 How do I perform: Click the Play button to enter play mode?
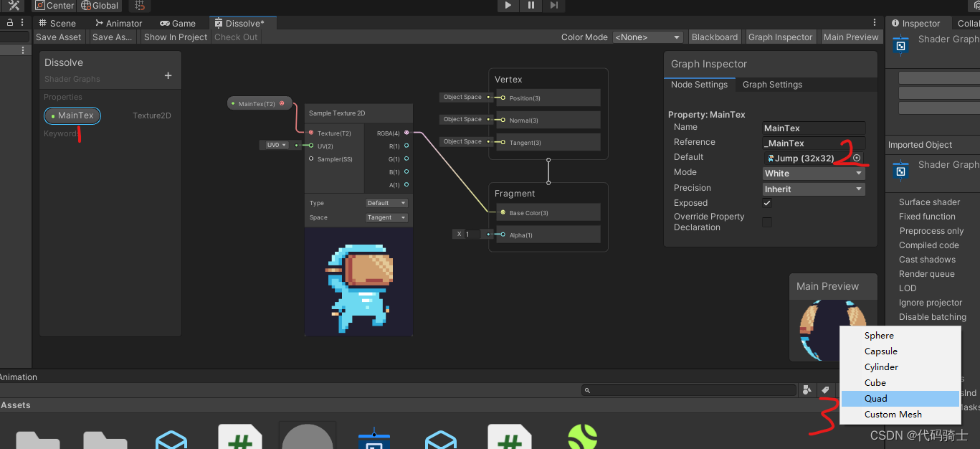point(507,6)
